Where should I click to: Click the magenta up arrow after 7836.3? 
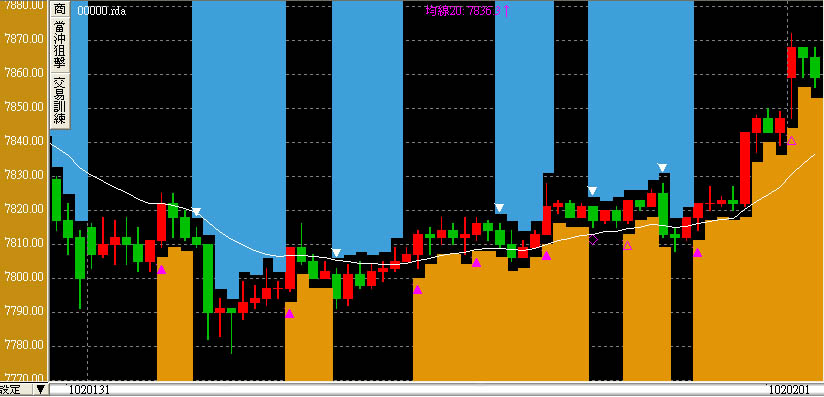507,10
